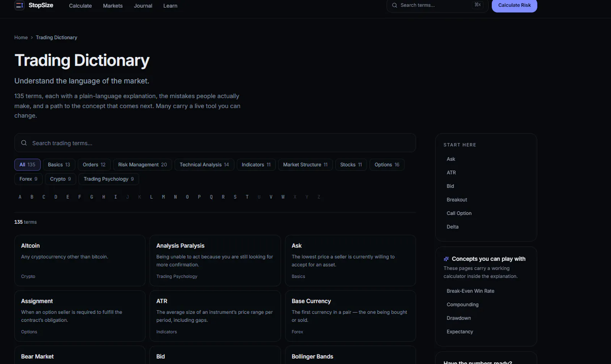Image resolution: width=611 pixels, height=364 pixels.
Task: Open Breakout in Start Here list
Action: (x=457, y=200)
